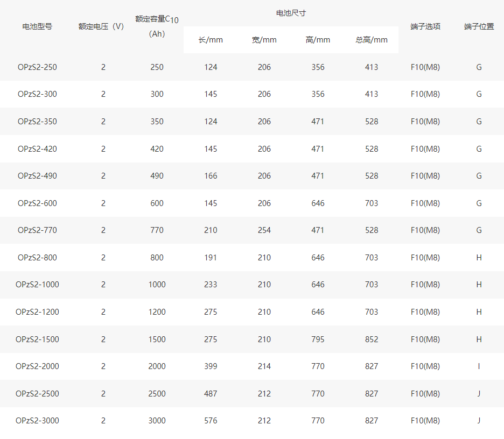504x439 pixels.
Task: Click the 长/mm sub-header
Action: [211, 40]
